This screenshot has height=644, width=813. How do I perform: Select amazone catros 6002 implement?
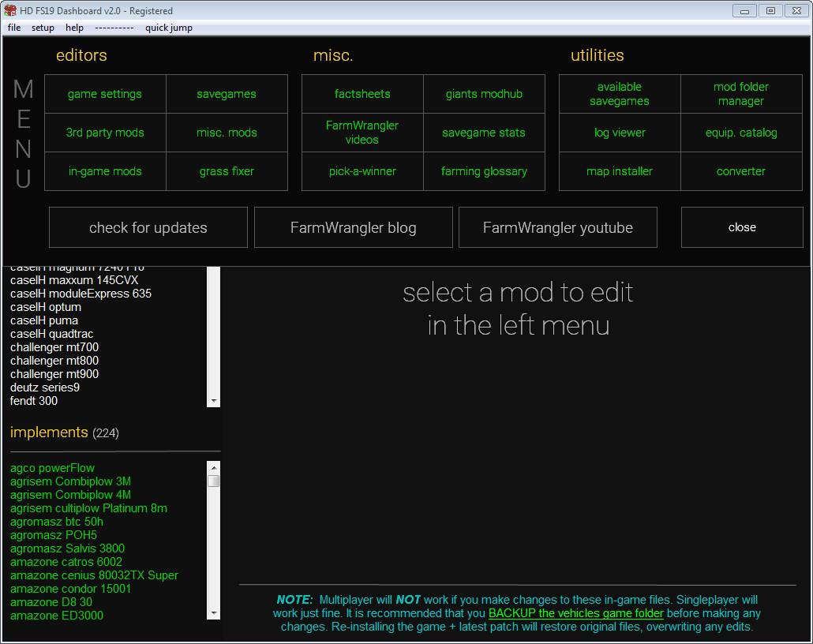click(66, 562)
